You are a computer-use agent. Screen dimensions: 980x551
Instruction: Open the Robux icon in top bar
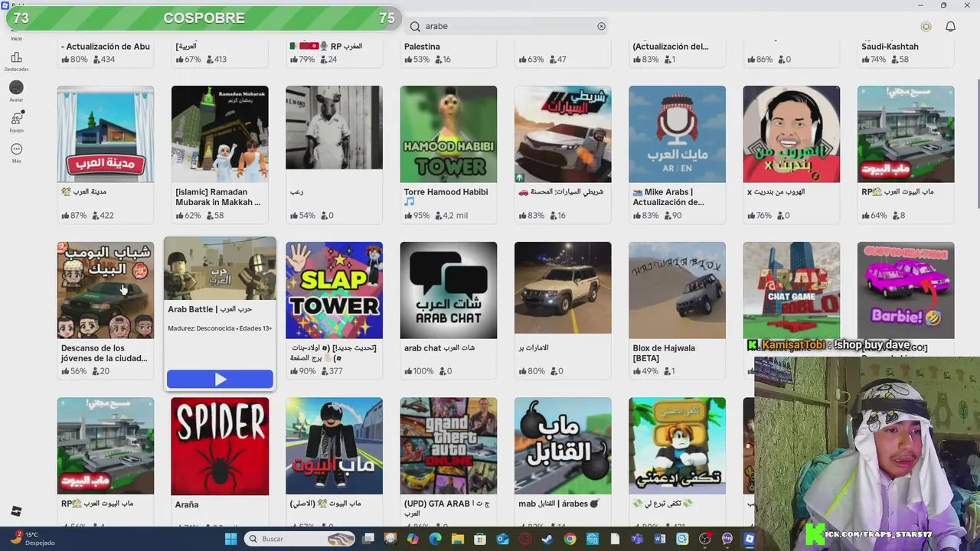pos(926,26)
